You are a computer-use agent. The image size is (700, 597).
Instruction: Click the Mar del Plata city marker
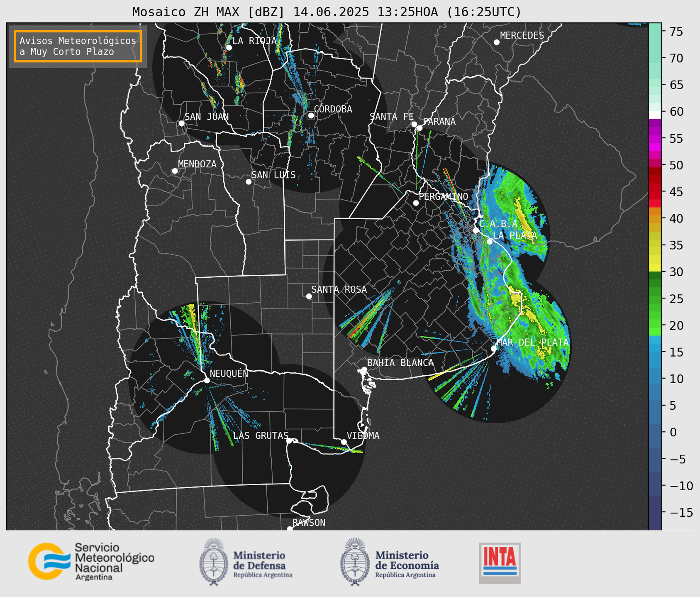pos(494,349)
